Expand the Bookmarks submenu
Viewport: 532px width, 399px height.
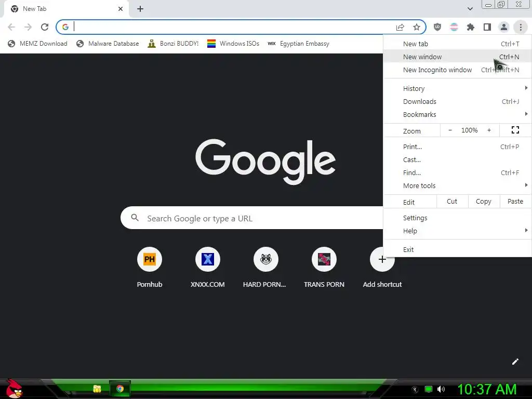tap(457, 114)
